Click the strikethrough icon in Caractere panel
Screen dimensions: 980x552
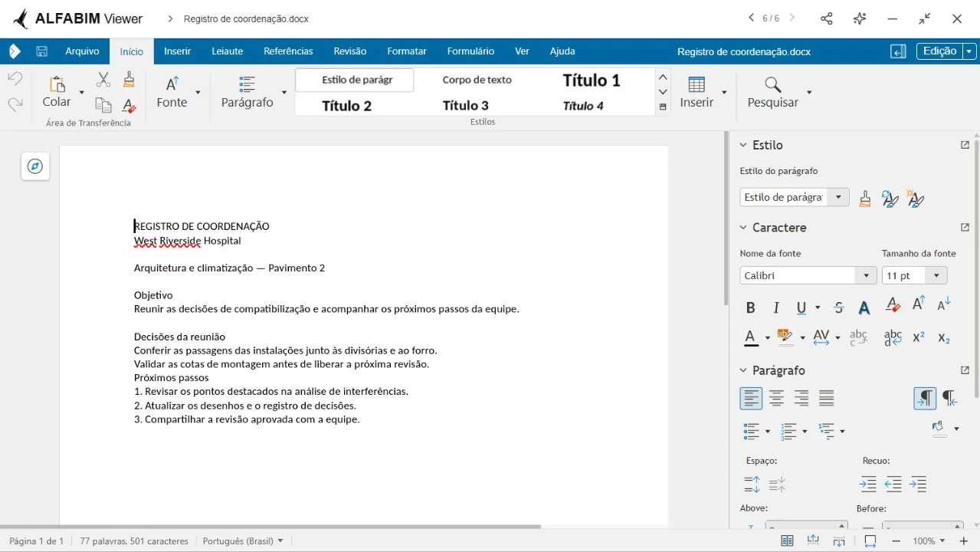click(x=838, y=307)
